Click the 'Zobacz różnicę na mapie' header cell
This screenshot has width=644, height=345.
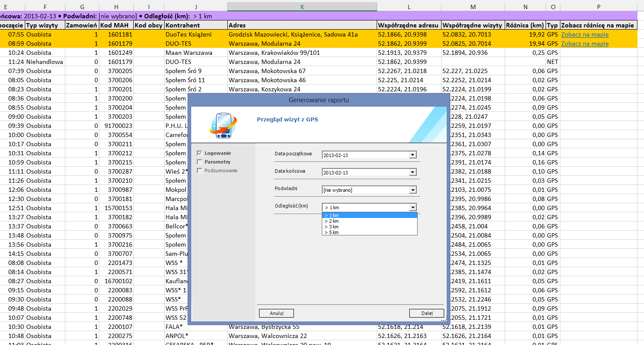pyautogui.click(x=599, y=25)
